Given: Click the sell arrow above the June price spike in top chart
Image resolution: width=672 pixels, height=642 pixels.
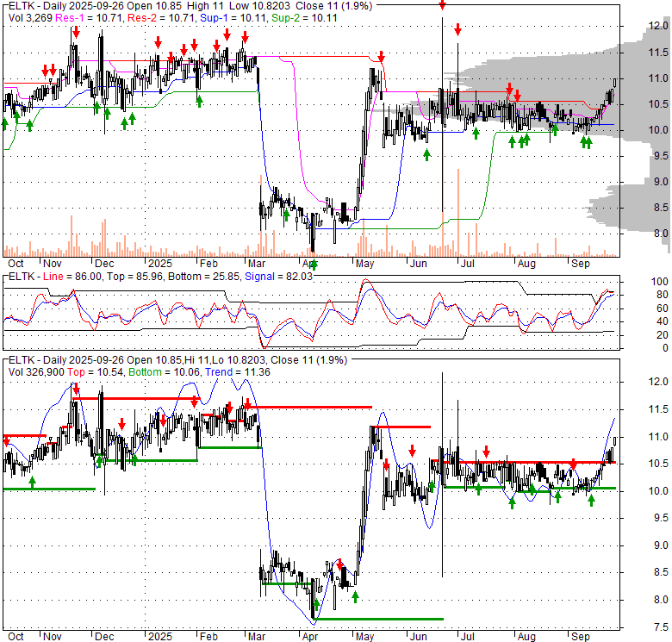Looking at the screenshot, I should (442, 4).
